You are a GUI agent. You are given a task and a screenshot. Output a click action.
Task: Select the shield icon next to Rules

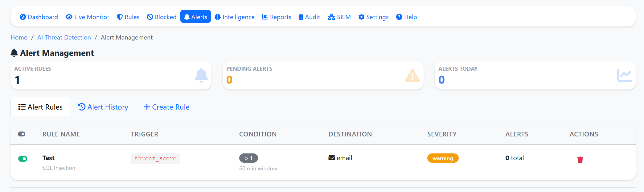point(120,17)
